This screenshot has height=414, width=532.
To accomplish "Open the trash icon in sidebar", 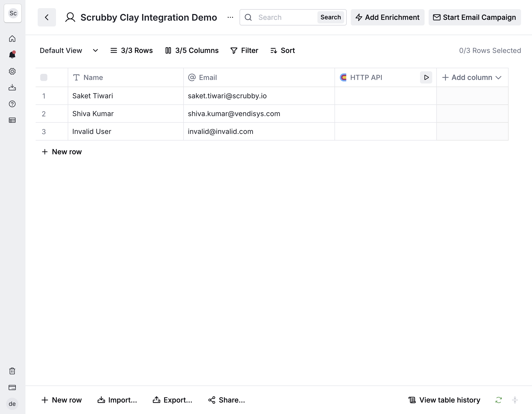I will tap(12, 371).
